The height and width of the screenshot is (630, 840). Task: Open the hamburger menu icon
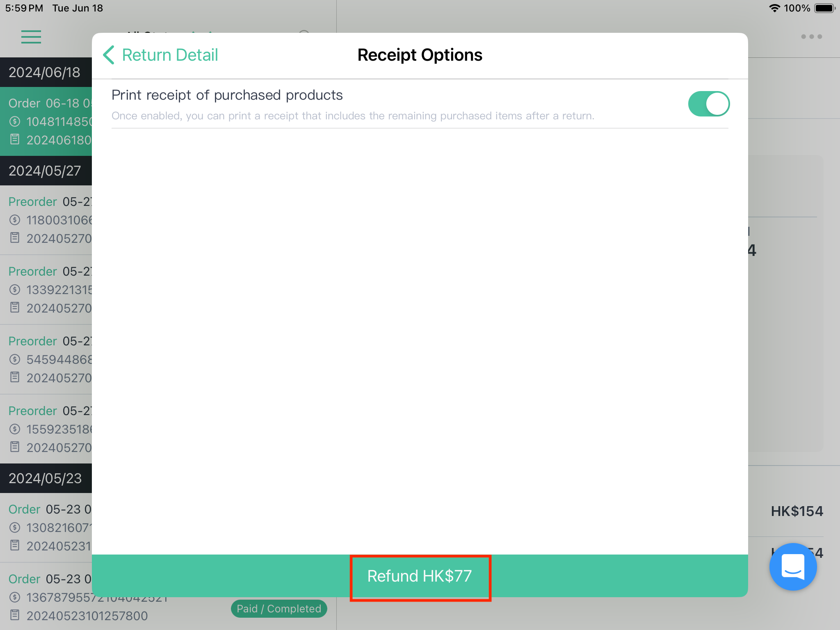[31, 37]
